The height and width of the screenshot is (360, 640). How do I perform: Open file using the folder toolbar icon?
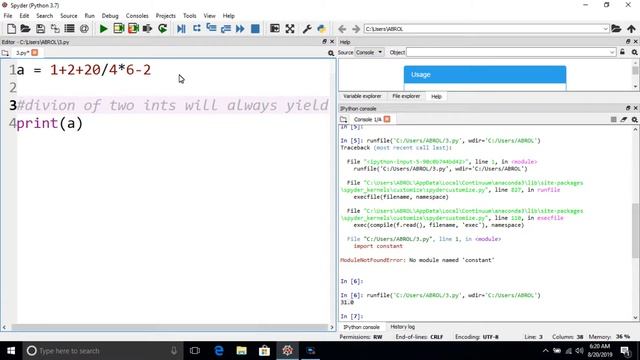click(x=25, y=29)
